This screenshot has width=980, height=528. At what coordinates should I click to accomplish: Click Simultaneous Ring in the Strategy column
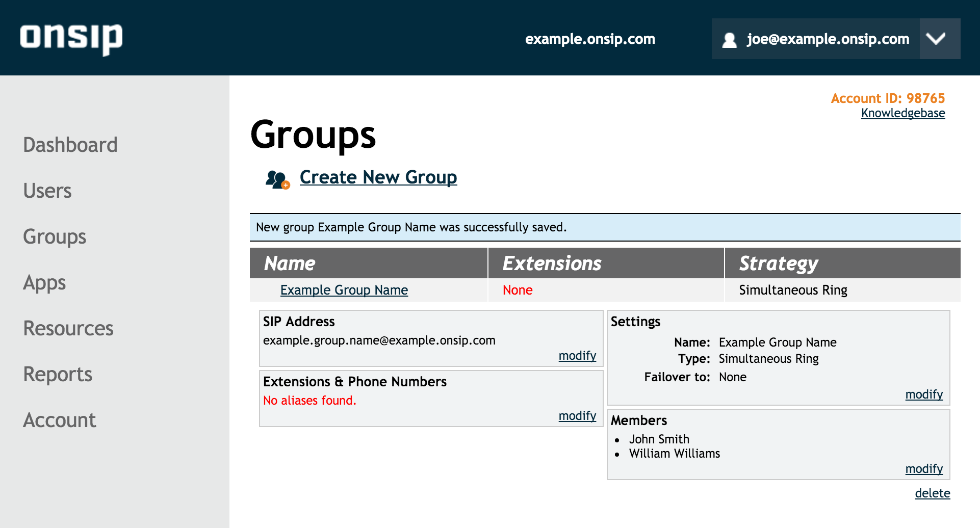coord(793,290)
